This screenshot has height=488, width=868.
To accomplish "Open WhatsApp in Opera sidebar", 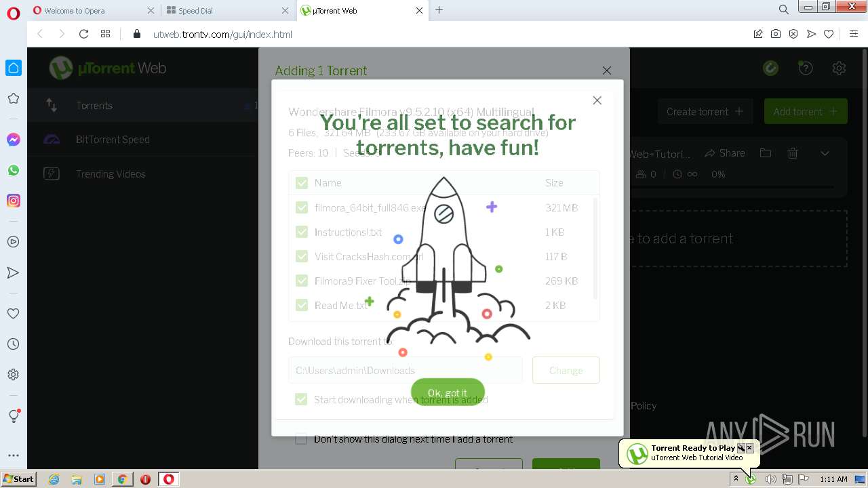I will click(x=14, y=170).
